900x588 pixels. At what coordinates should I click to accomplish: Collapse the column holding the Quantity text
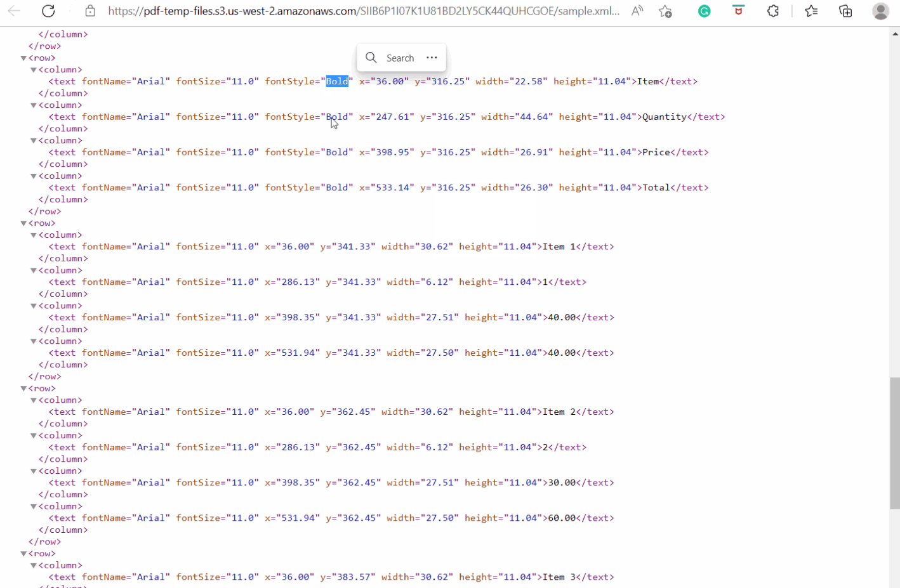(33, 105)
